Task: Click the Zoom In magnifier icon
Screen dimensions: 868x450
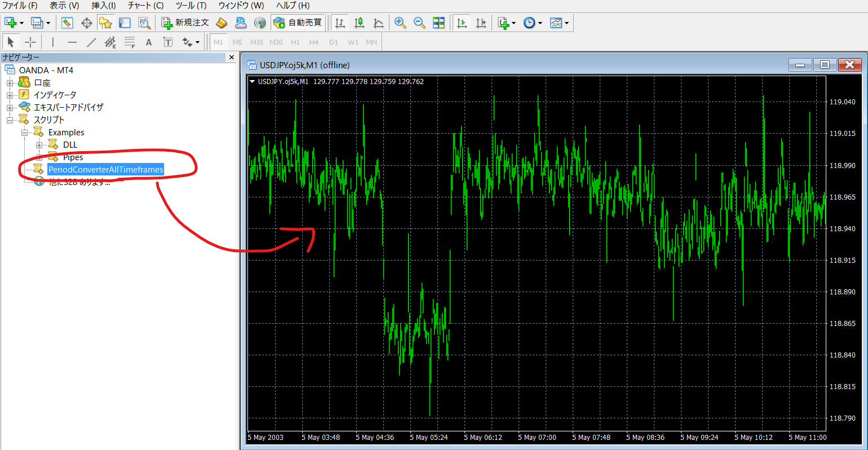Action: 400,23
